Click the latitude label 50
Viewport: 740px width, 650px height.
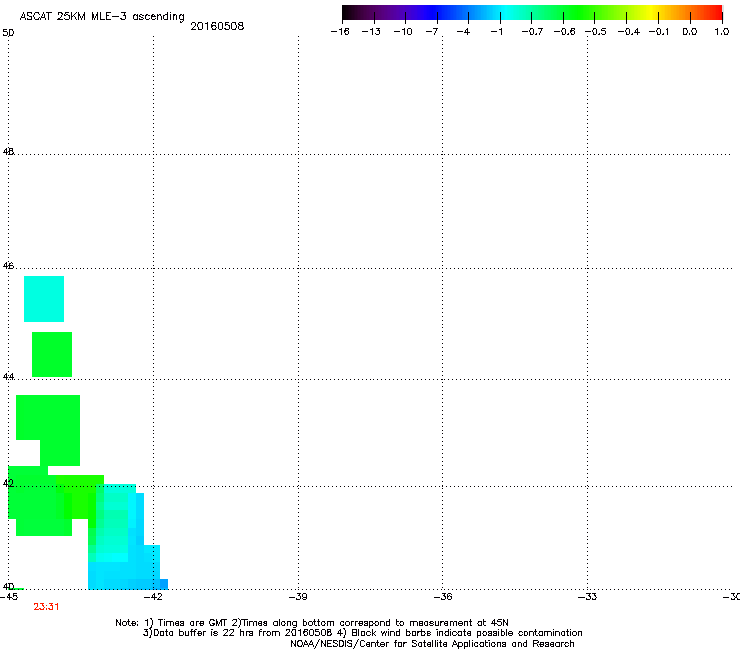(8, 33)
